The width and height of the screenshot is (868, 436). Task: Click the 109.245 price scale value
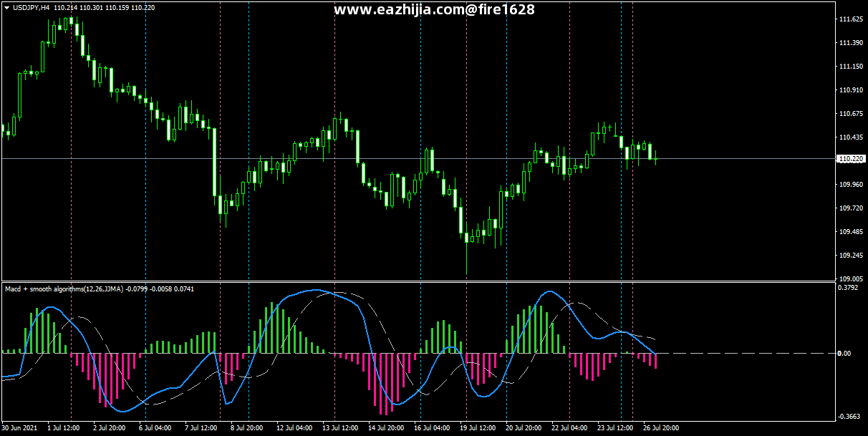[849, 256]
